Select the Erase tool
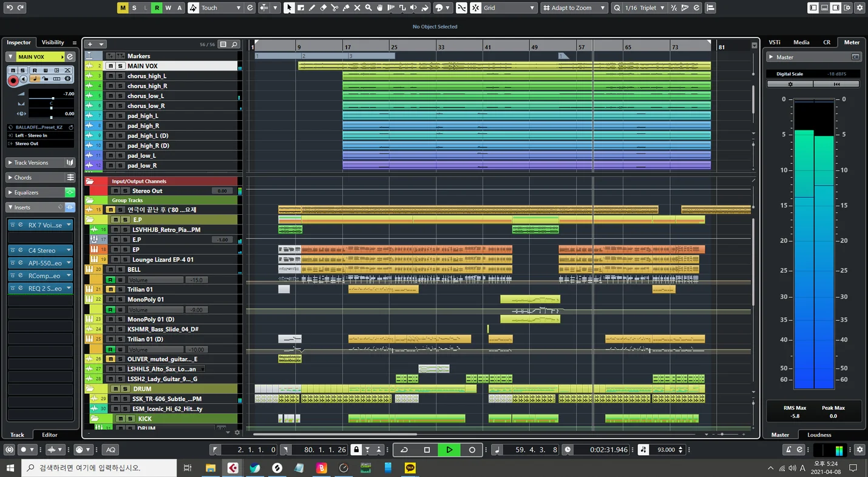The image size is (868, 477). pos(323,8)
